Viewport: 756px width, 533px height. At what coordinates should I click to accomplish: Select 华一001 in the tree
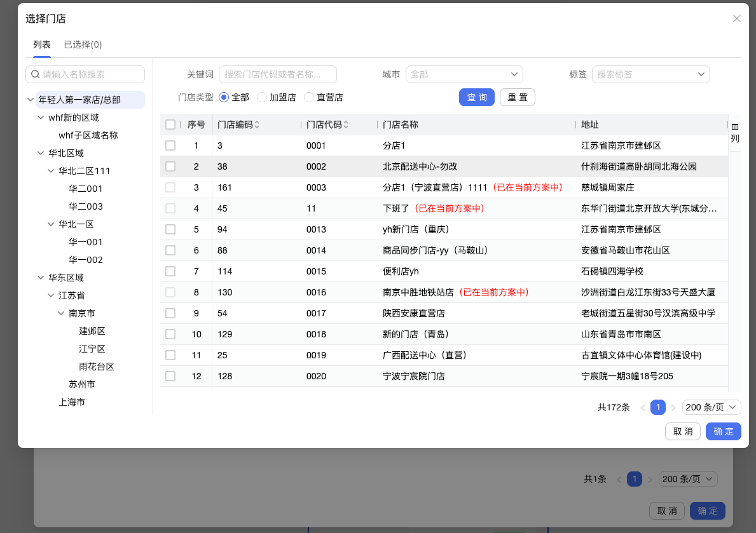(x=86, y=243)
